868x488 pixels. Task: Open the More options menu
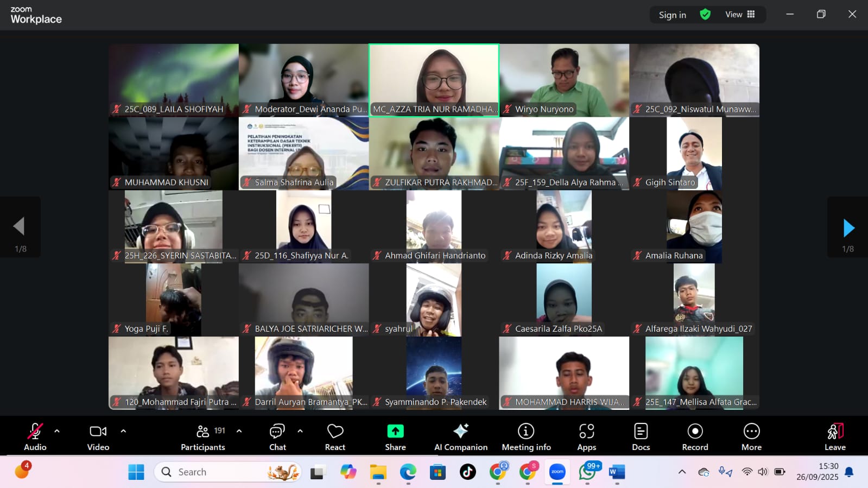pyautogui.click(x=751, y=437)
